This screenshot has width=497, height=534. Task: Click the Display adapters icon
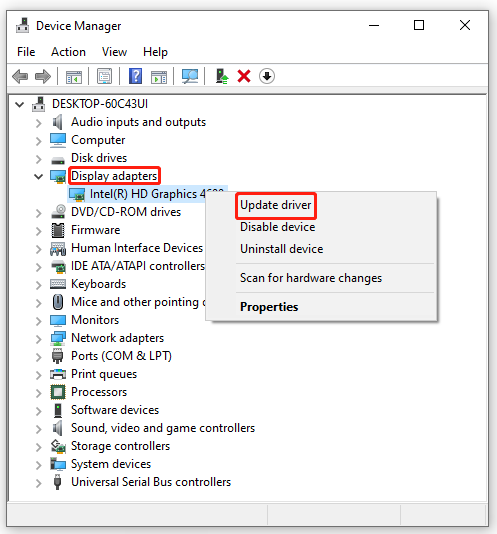[x=58, y=176]
